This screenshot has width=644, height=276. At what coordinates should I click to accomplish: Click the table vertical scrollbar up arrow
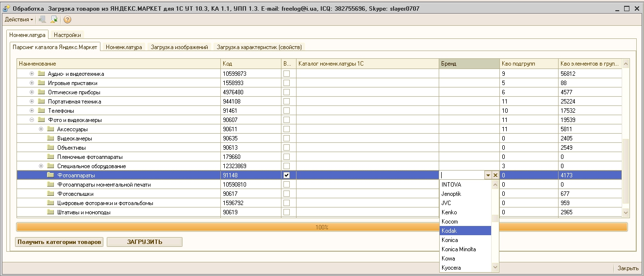(626, 64)
